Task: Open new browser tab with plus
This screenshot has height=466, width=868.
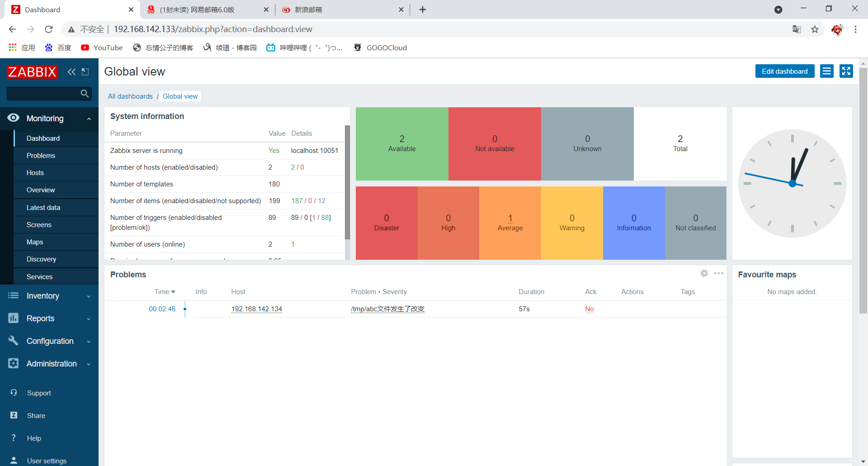Action: (423, 10)
